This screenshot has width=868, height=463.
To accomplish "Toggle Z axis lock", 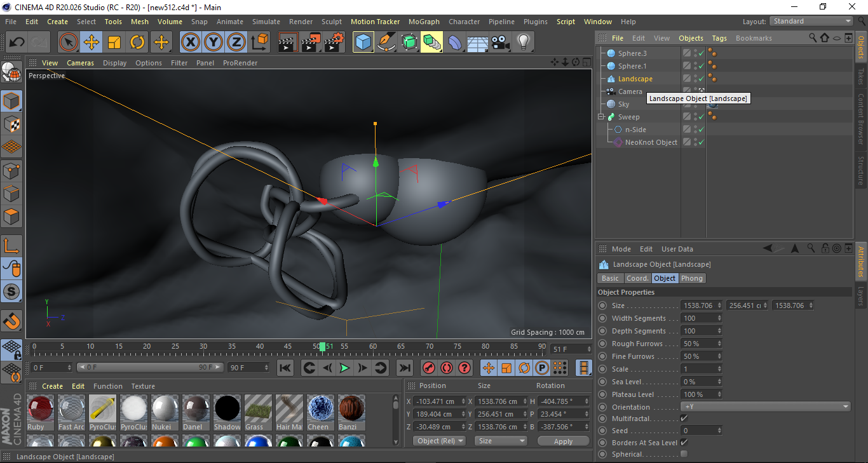I will point(236,43).
